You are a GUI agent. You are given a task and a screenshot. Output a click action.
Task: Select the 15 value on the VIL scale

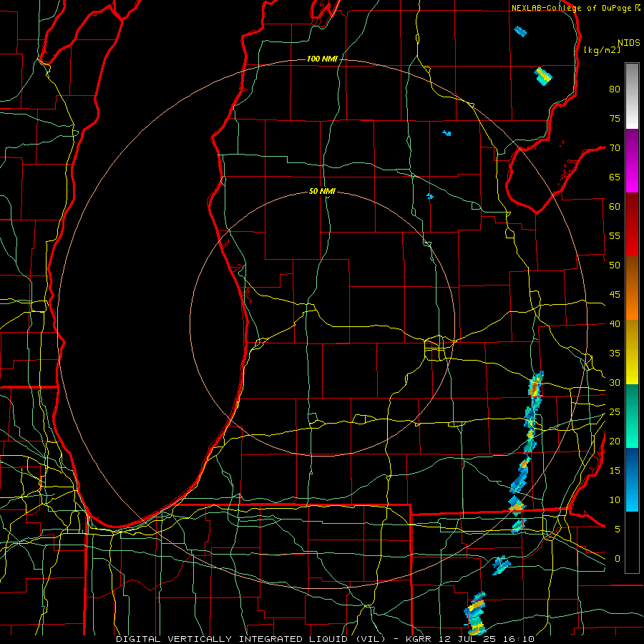(x=615, y=471)
